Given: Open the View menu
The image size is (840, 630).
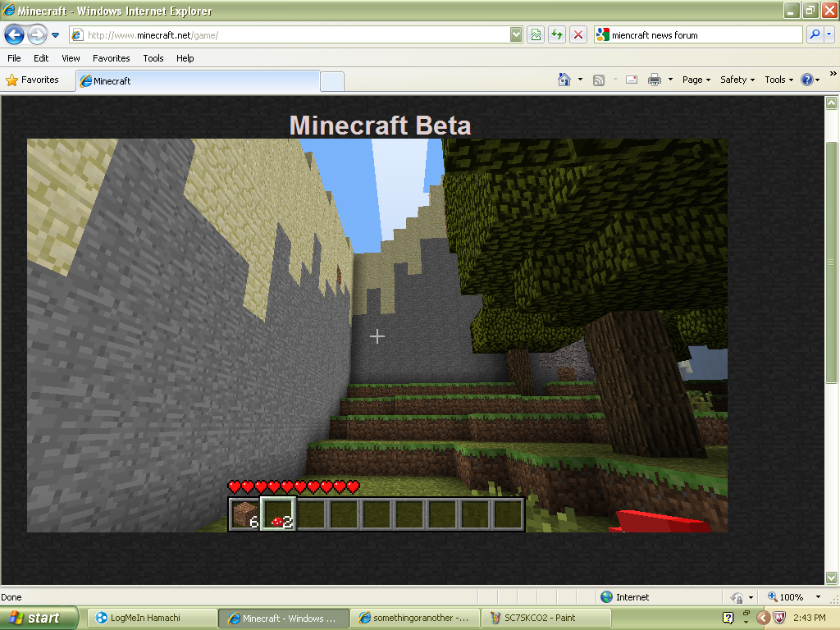Looking at the screenshot, I should pos(71,58).
